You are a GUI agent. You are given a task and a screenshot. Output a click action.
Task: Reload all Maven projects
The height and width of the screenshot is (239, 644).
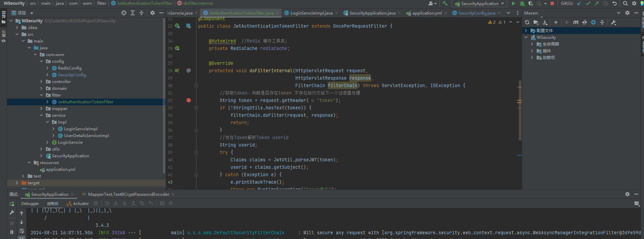(527, 22)
